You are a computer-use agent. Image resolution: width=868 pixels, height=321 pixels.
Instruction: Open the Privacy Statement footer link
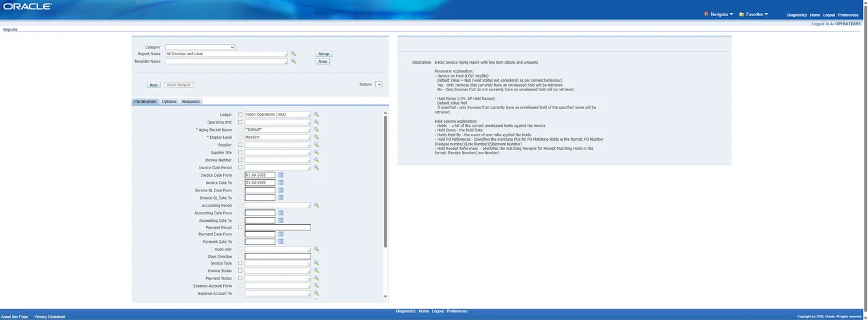(50, 317)
